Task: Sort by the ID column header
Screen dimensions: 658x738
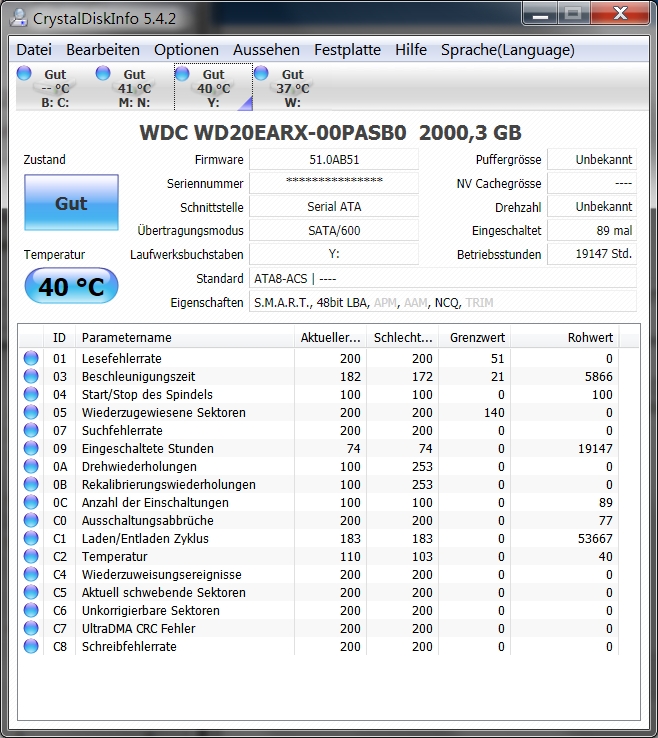Action: click(x=59, y=337)
